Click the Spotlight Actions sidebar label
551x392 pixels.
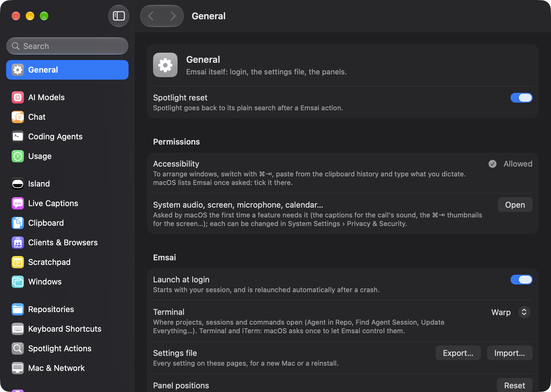(60, 349)
